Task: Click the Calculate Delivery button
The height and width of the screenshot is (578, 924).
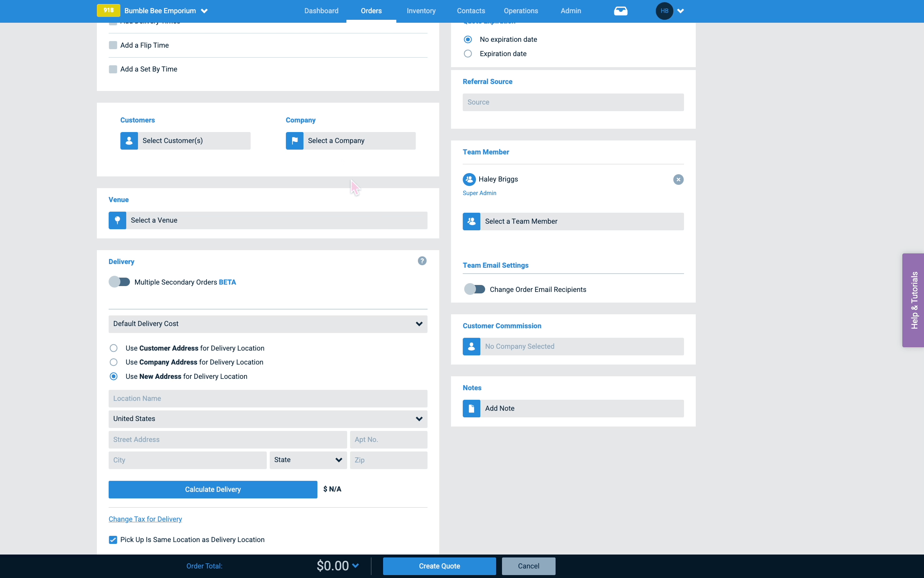Action: [212, 490]
